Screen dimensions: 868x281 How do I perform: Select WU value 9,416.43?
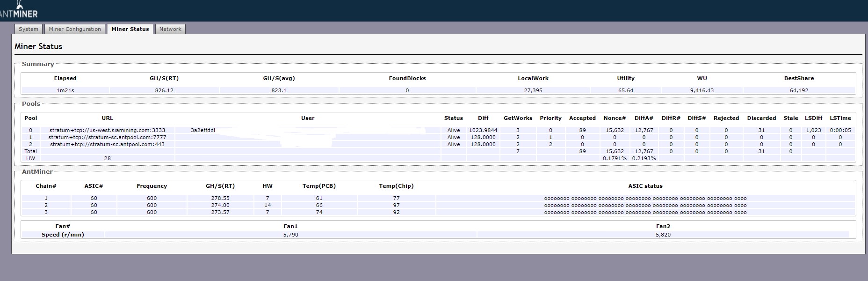[702, 90]
